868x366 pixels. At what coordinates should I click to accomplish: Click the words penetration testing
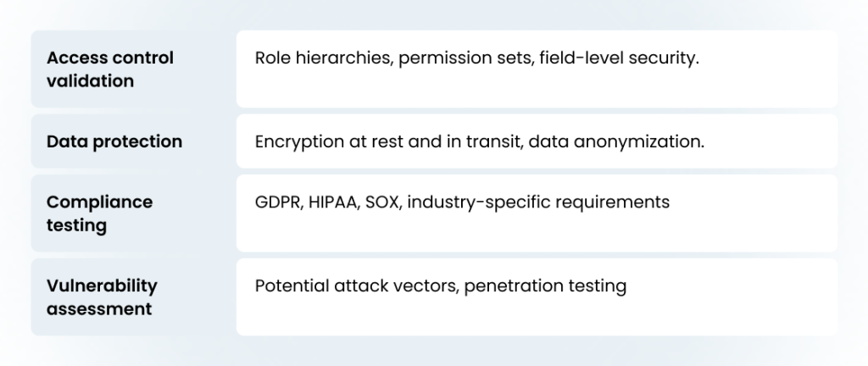pos(545,286)
